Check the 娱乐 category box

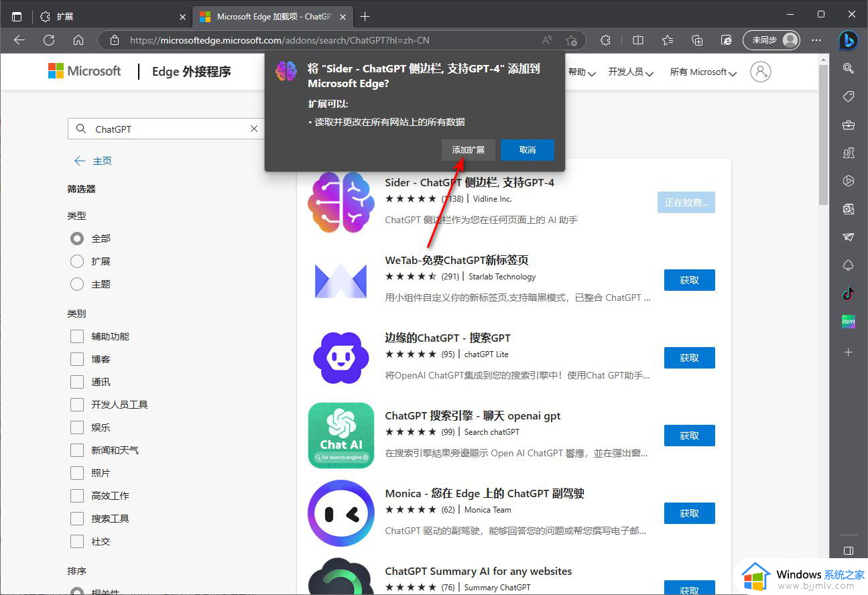coord(77,427)
